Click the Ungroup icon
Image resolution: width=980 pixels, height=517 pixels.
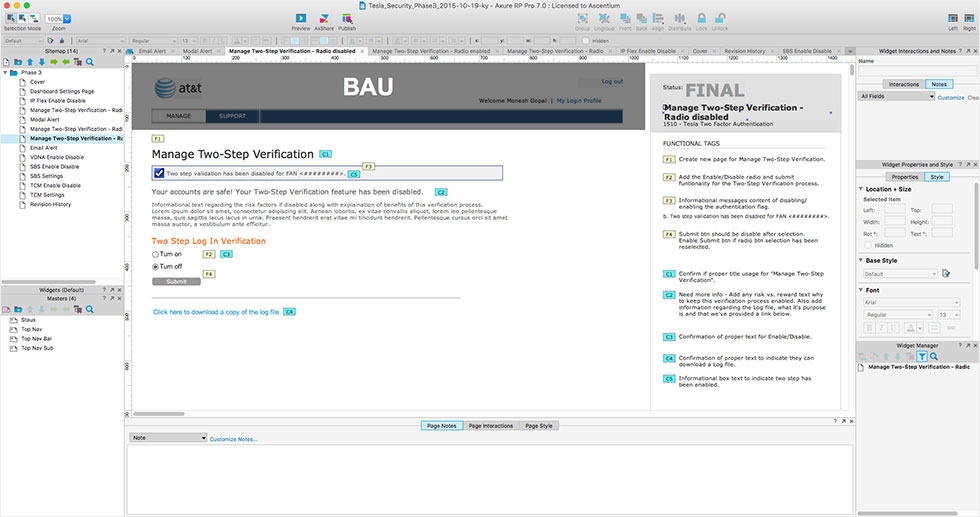pyautogui.click(x=604, y=19)
